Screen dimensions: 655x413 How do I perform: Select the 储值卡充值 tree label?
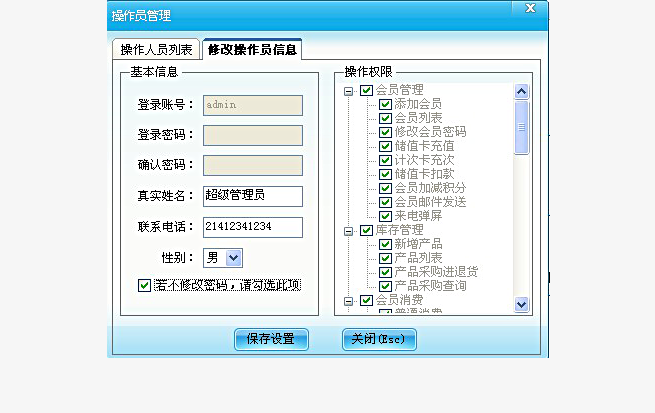424,146
